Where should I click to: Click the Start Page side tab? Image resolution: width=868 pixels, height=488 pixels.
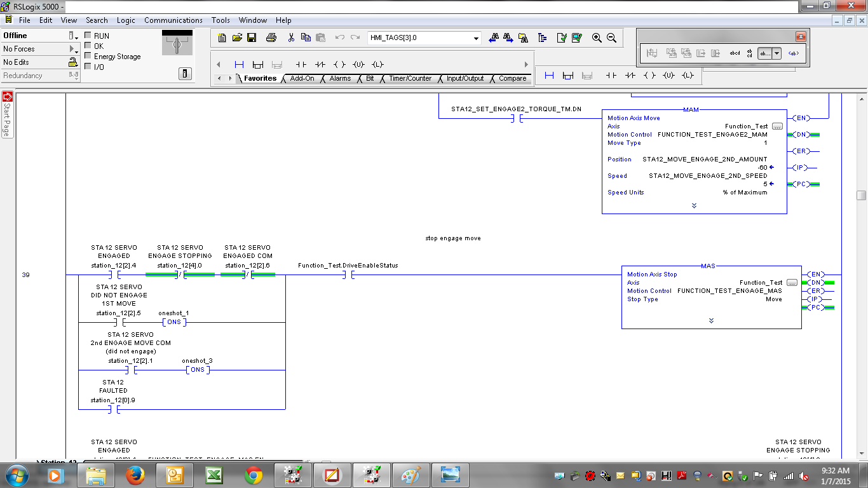pyautogui.click(x=8, y=114)
